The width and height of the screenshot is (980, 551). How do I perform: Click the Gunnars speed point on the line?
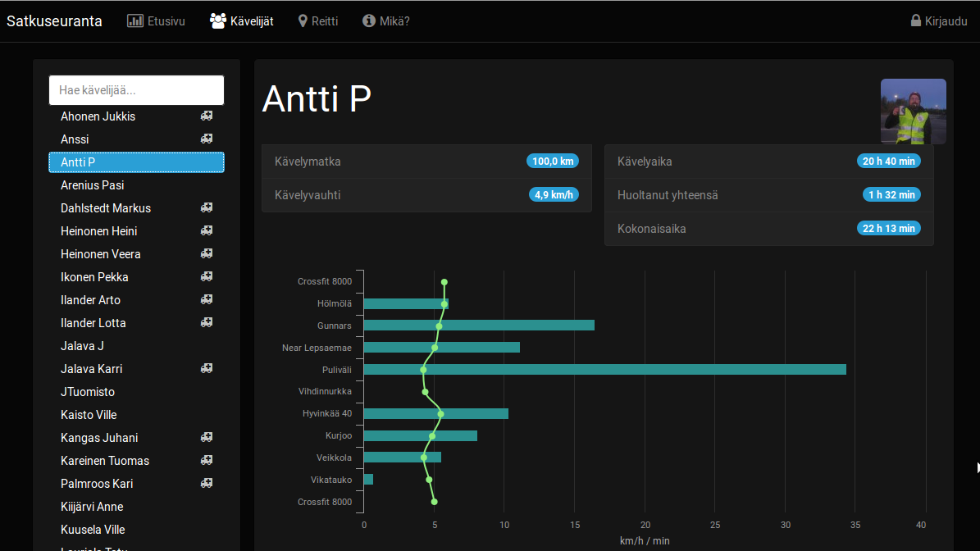pyautogui.click(x=439, y=326)
